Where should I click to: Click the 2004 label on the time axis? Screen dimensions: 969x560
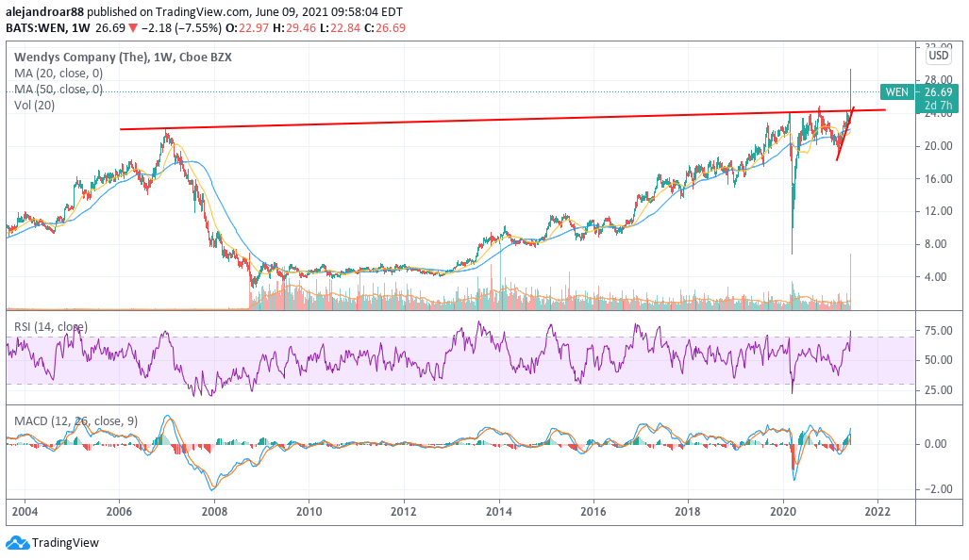(25, 511)
